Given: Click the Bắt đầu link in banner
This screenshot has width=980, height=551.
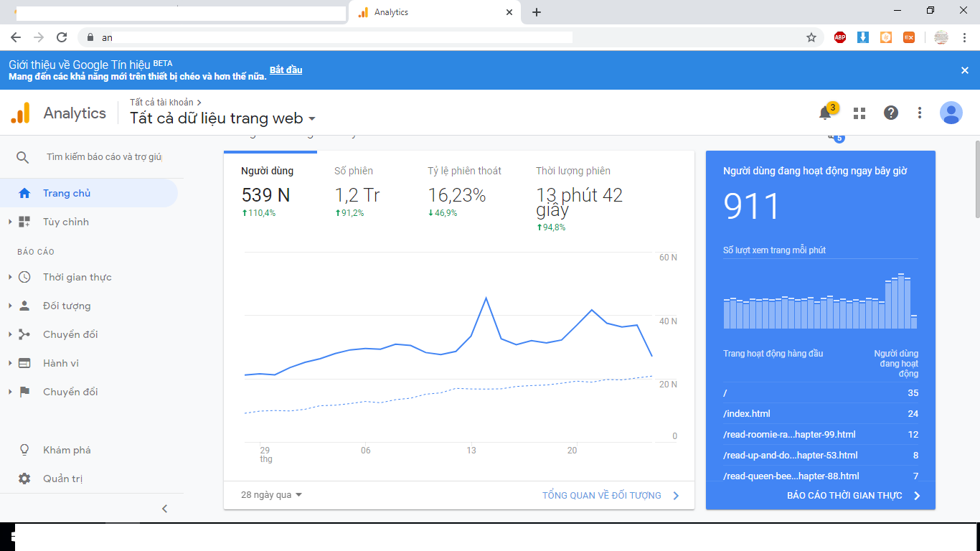Looking at the screenshot, I should (286, 70).
